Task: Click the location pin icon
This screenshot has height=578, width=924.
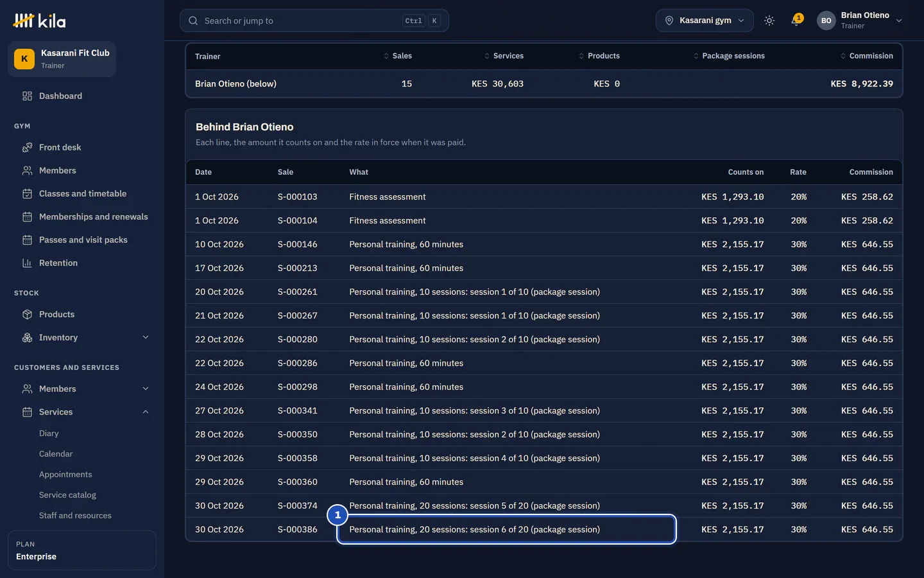Action: (x=669, y=21)
